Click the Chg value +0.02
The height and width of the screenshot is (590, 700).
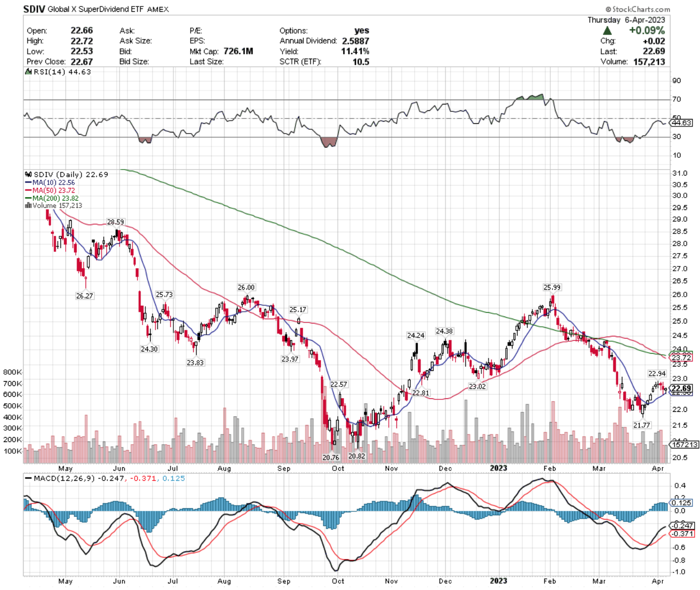coord(654,41)
